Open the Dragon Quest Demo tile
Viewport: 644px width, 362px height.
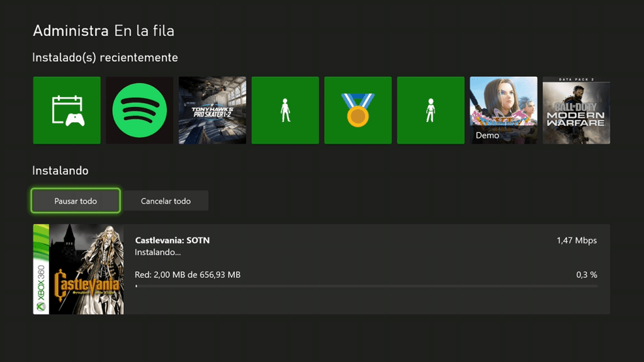504,110
